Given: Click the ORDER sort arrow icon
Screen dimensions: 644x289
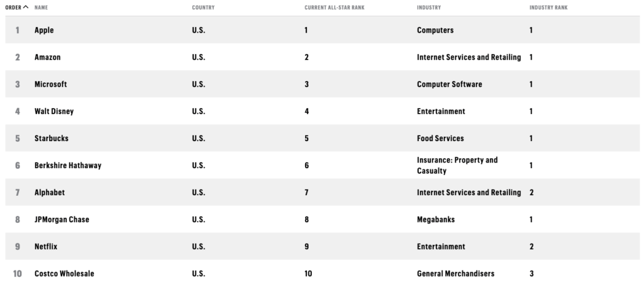Looking at the screenshot, I should point(26,7).
